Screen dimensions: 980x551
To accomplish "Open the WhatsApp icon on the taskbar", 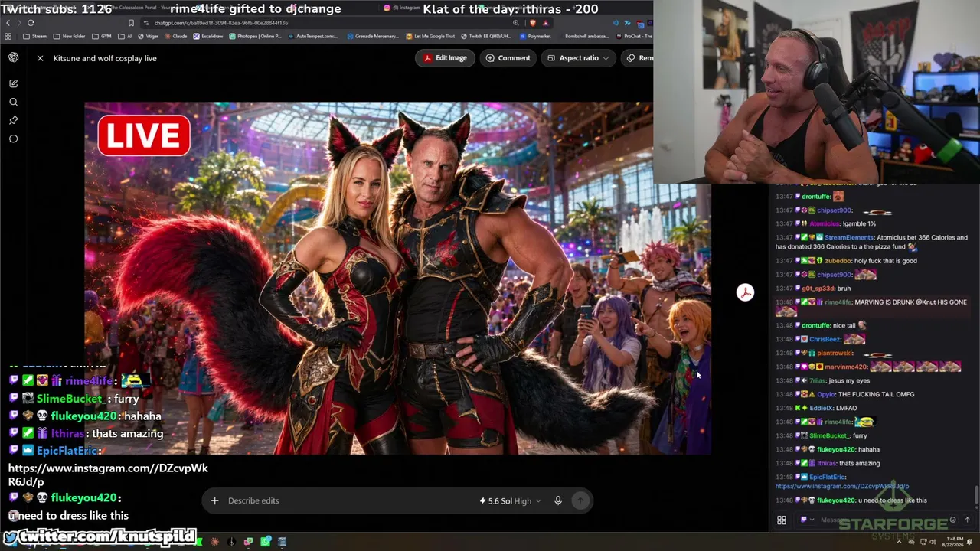I will pos(266,542).
